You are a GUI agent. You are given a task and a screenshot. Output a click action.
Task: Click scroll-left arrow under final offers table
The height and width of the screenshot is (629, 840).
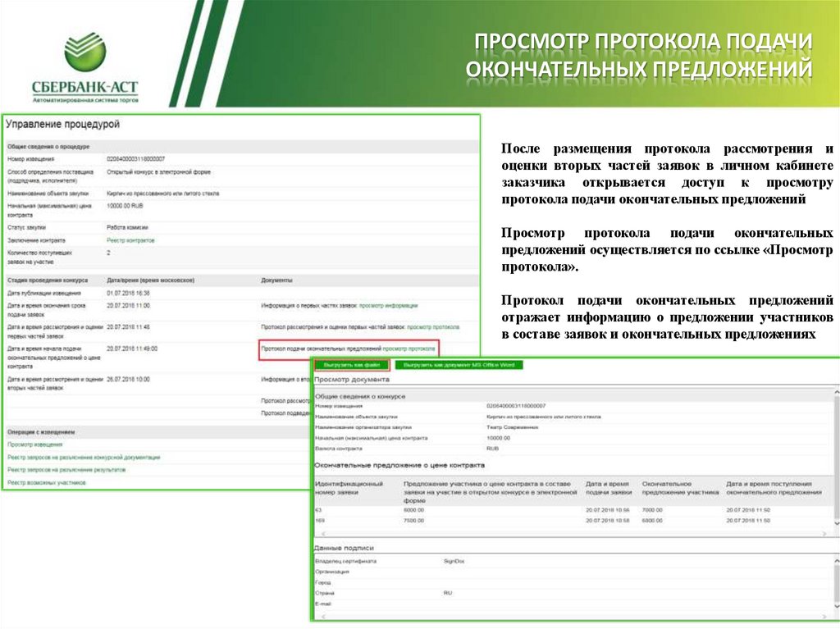pos(323,534)
